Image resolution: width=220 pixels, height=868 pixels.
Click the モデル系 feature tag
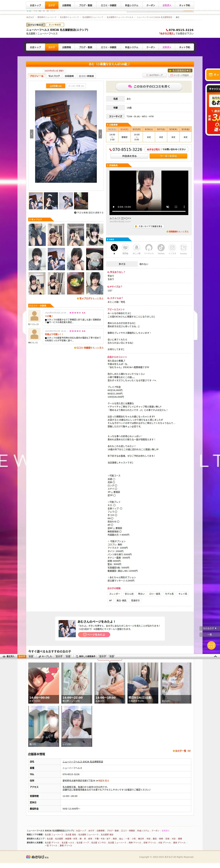coord(169,594)
